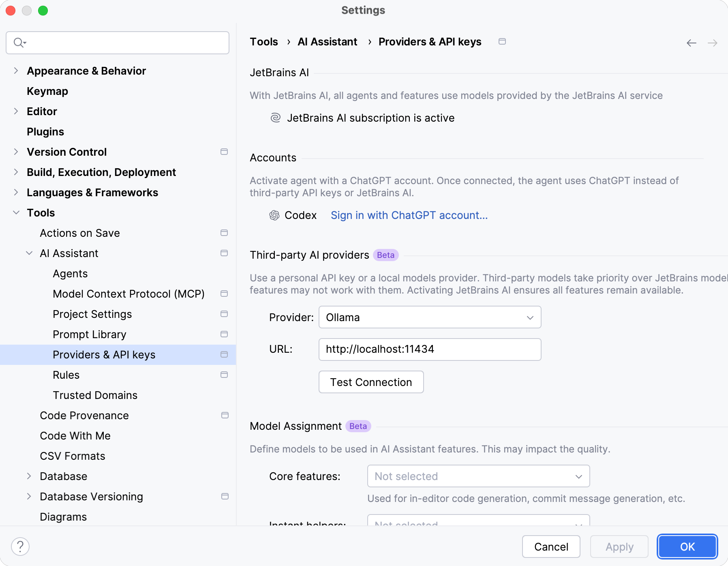Click the forward navigation arrow
Screen dimensions: 728x566
pos(712,43)
